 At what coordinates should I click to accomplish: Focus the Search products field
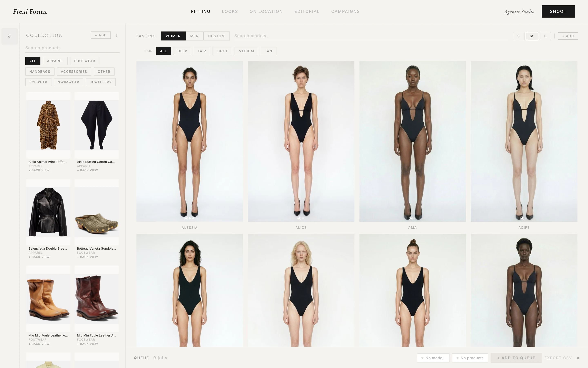coord(72,48)
